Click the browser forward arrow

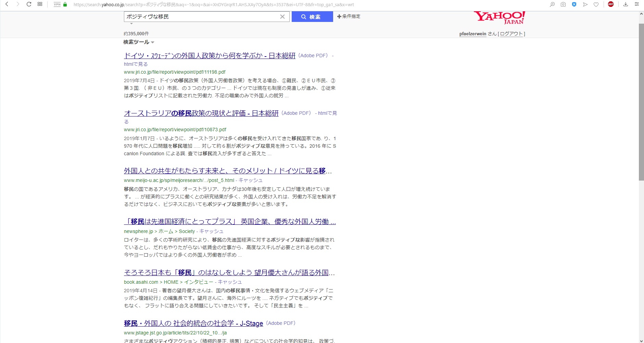point(18,4)
